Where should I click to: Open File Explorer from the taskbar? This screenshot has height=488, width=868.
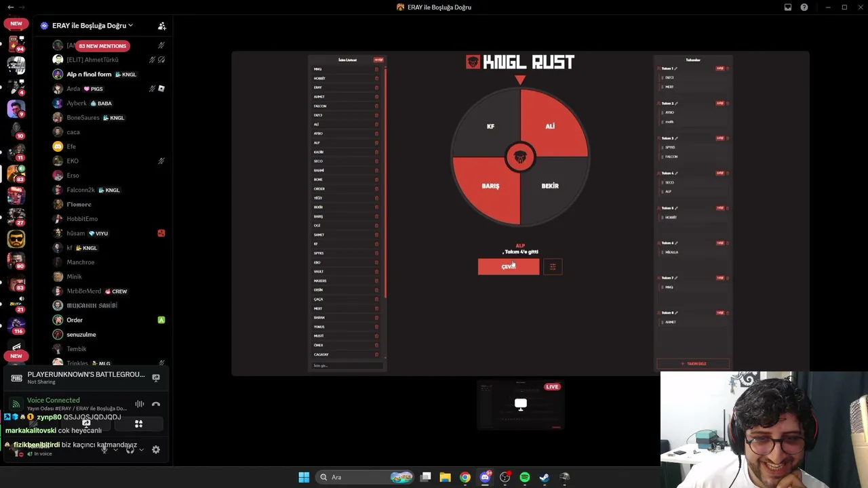click(x=445, y=477)
